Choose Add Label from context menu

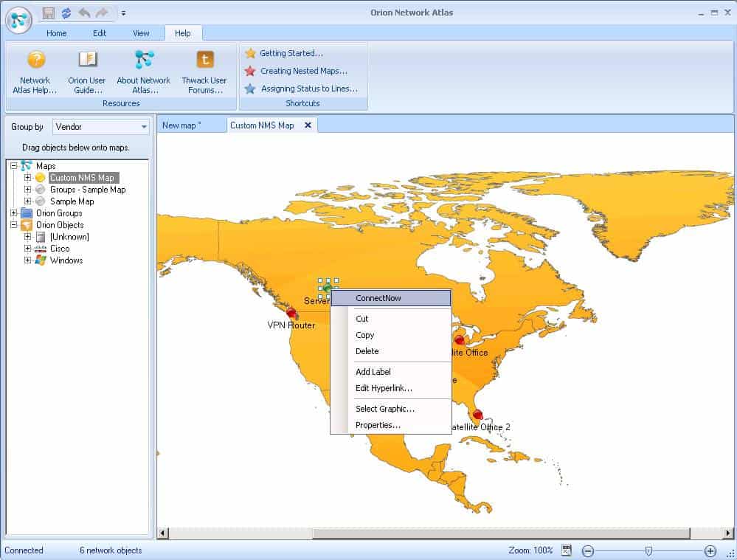pyautogui.click(x=391, y=372)
